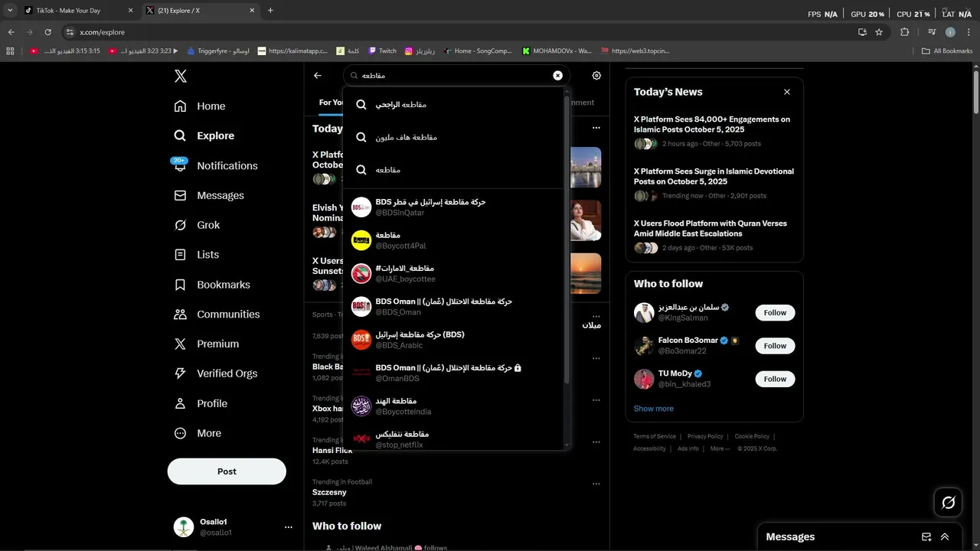Click the Post button
Screen dimensions: 980x551
[x=227, y=471]
